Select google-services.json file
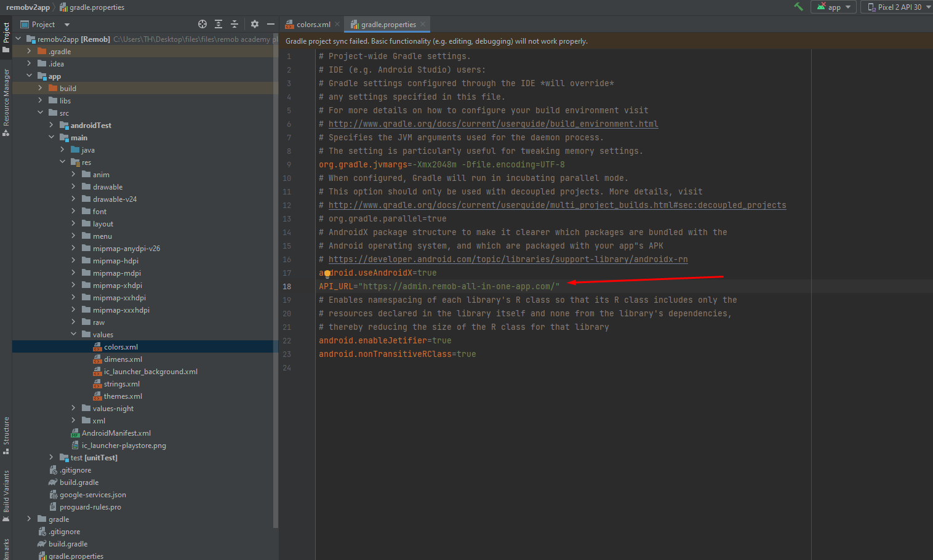This screenshot has width=933, height=560. [x=93, y=495]
